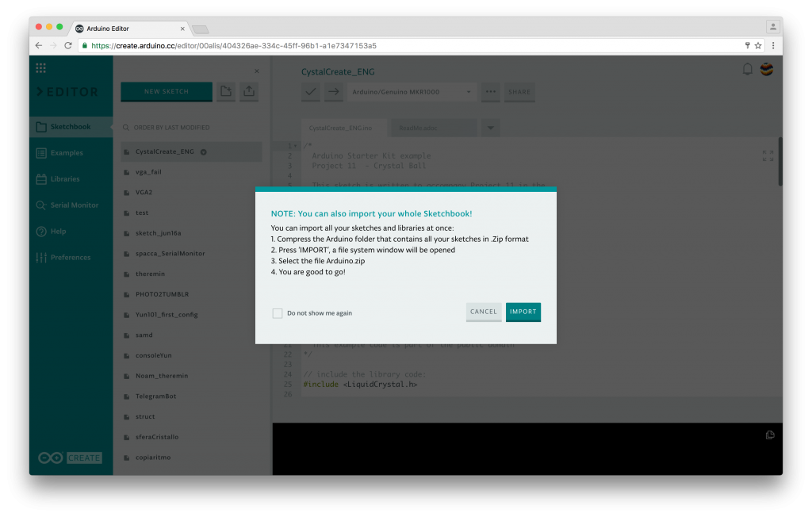Expand the tab list dropdown arrow
This screenshot has height=517, width=812.
click(489, 127)
